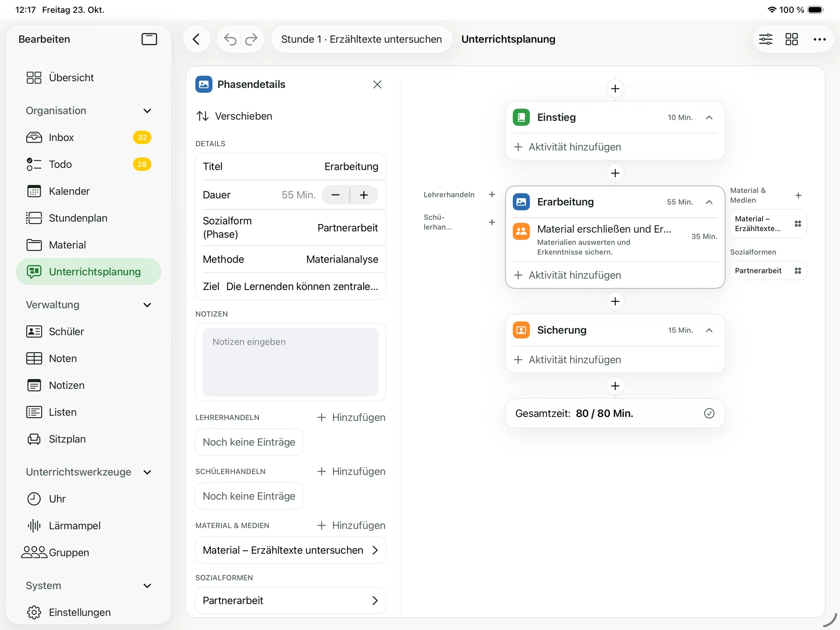Open Material – Erzähltexte untersuchen row
Viewport: 840px width, 630px height.
click(290, 550)
